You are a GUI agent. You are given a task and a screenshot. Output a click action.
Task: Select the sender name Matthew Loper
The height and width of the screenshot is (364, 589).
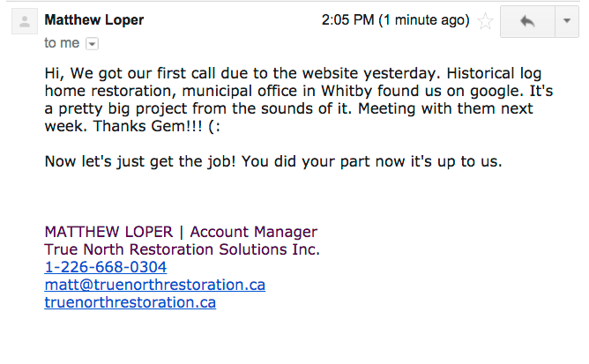pyautogui.click(x=94, y=20)
